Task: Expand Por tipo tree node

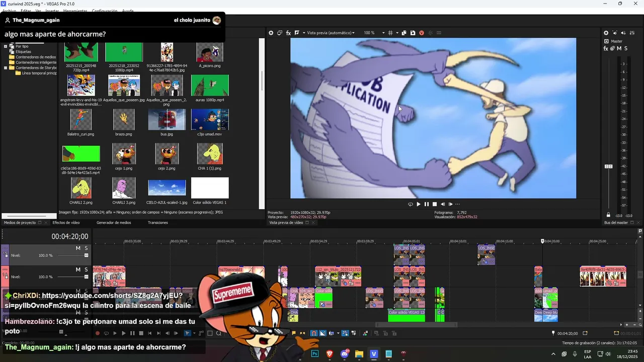Action: (x=6, y=46)
